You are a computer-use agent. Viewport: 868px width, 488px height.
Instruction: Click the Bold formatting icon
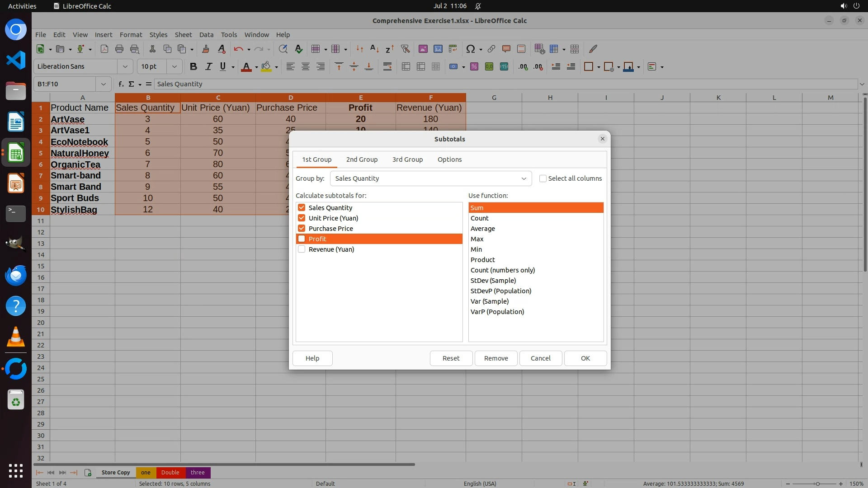tap(193, 66)
